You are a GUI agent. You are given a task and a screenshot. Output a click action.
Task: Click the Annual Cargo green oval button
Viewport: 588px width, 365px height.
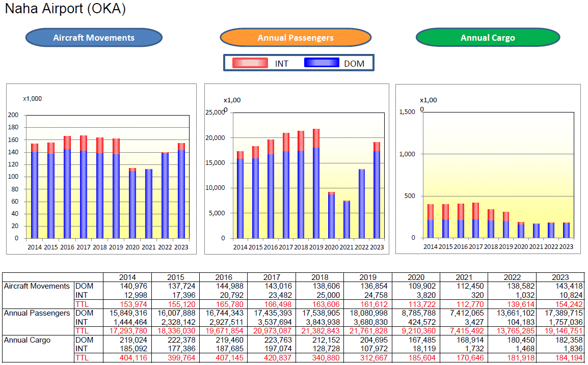coord(488,38)
